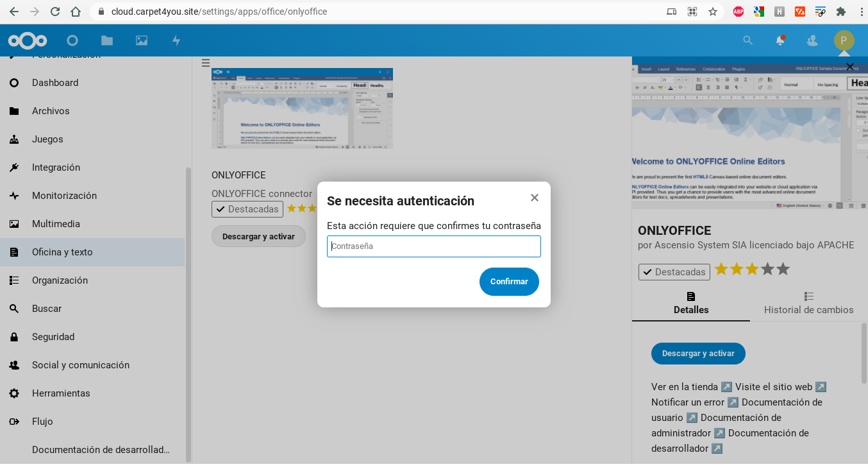Close the authentication dialog

(x=535, y=198)
